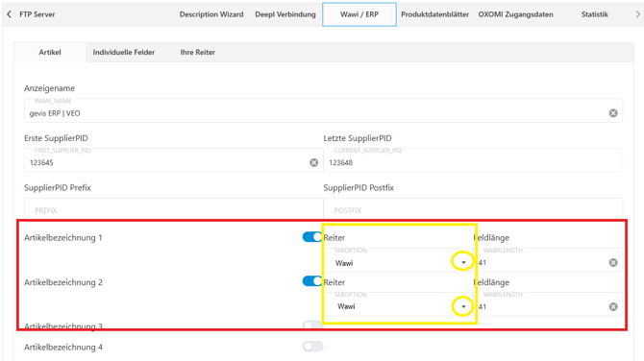Focus the SupplierPID Prefix input
The width and height of the screenshot is (644, 361).
point(174,209)
